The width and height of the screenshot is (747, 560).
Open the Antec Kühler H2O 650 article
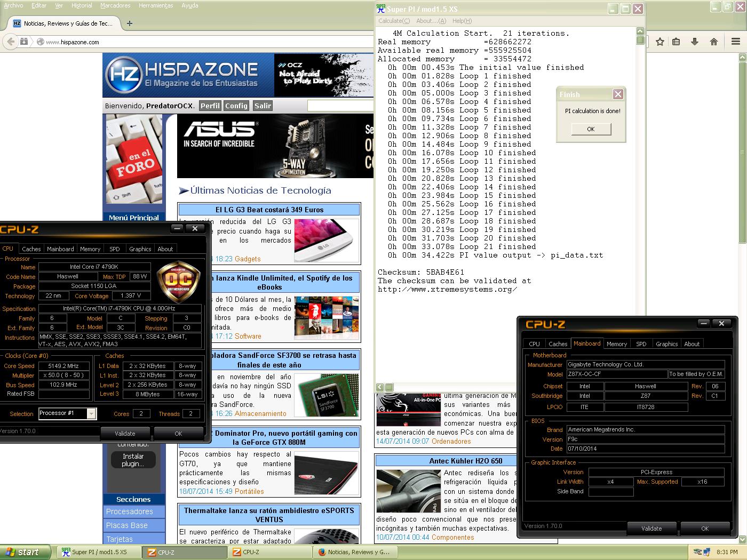pos(466,461)
